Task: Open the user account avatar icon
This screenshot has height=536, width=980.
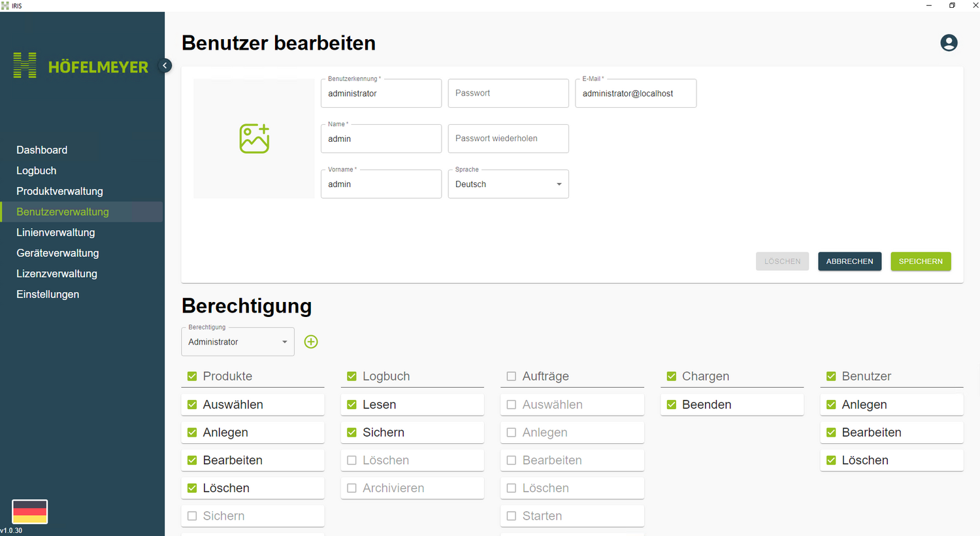Action: 949,43
